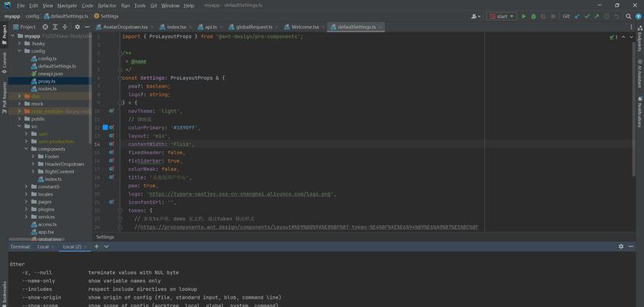Viewport: 644px width, 307px height.
Task: Expand the HeaderDropdown folder
Action: [x=33, y=163]
